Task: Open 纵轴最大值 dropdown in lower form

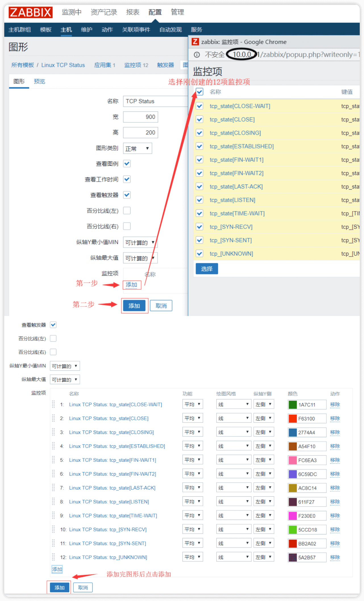Action: (65, 379)
